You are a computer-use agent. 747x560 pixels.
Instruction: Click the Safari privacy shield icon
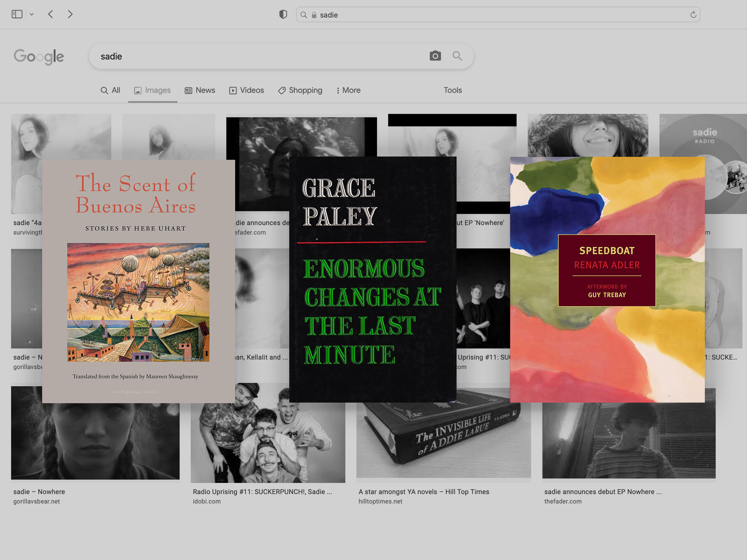coord(283,14)
